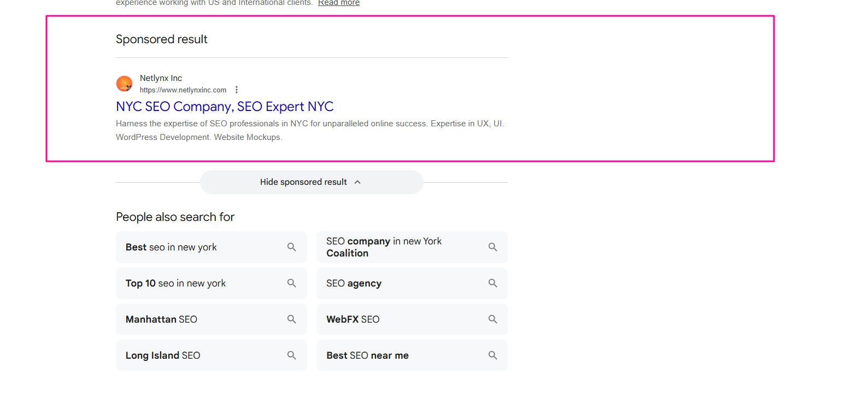Screen dimensions: 868x397
Task: Search for Best seo in new york
Action: 212,247
